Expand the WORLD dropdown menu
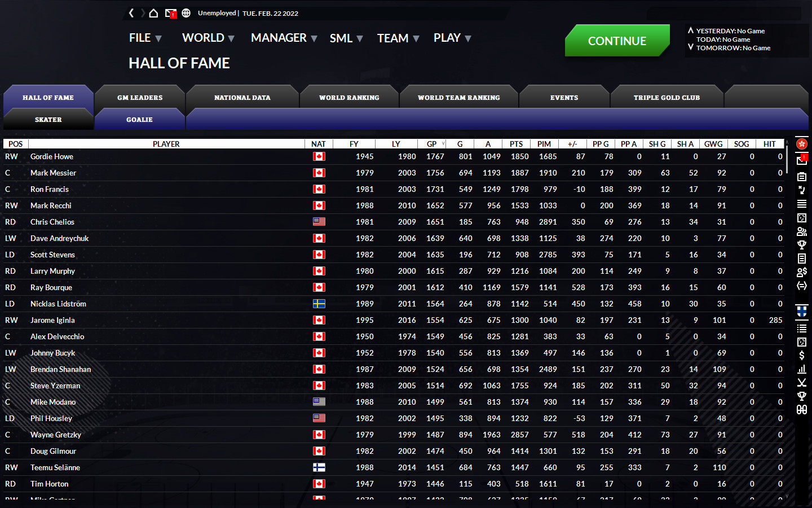 pos(208,38)
